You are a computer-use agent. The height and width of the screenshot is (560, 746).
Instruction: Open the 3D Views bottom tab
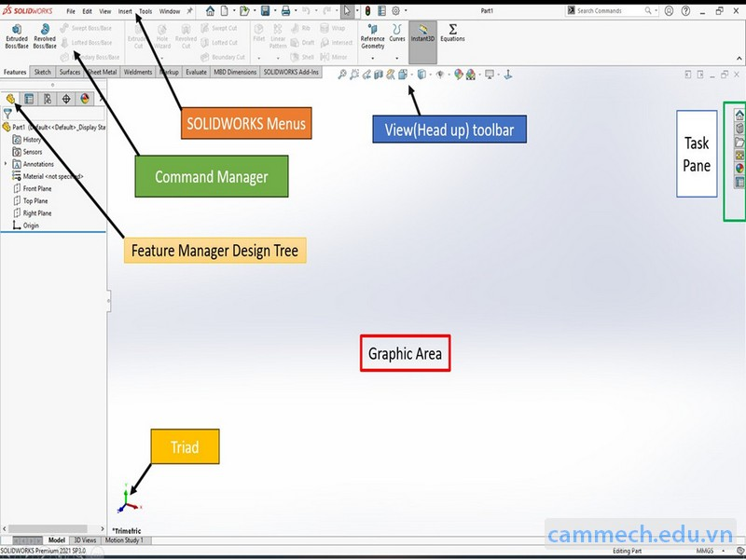pos(85,540)
